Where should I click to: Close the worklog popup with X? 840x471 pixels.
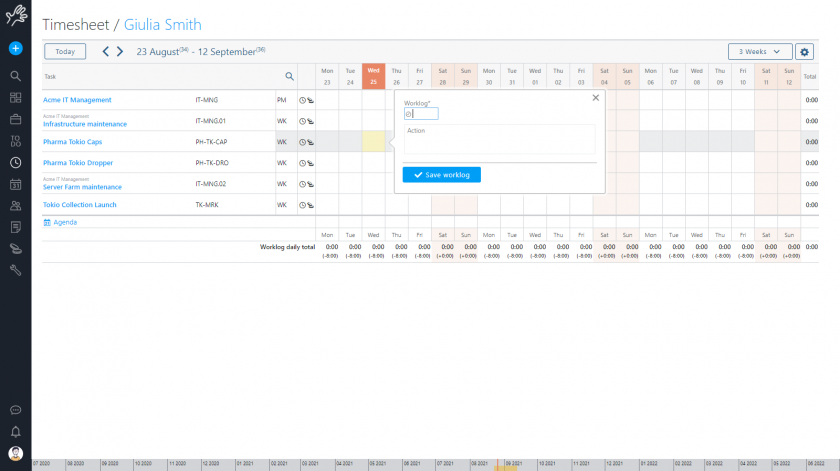596,98
